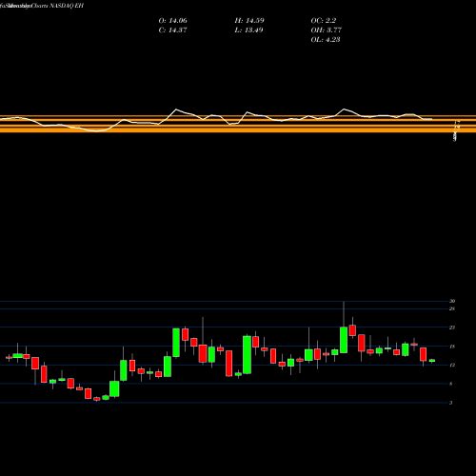Click the lowest candle near the 3 gridline
The width and height of the screenshot is (476, 476).
[x=97, y=399]
